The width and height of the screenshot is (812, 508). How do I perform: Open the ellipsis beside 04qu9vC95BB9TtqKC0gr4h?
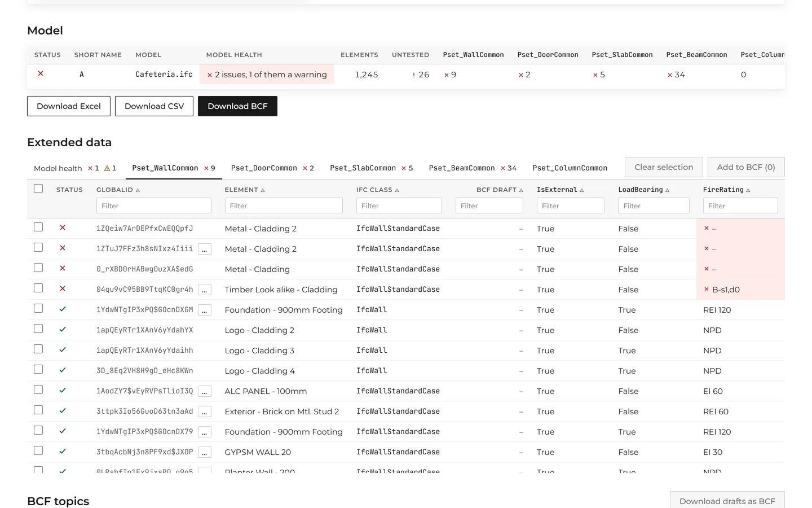click(205, 290)
